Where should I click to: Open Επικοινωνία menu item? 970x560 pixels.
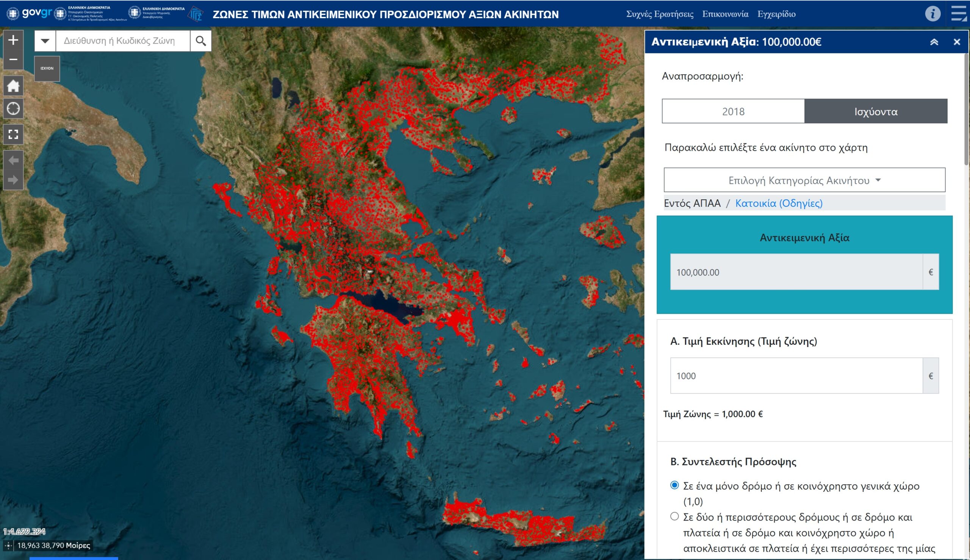[725, 14]
